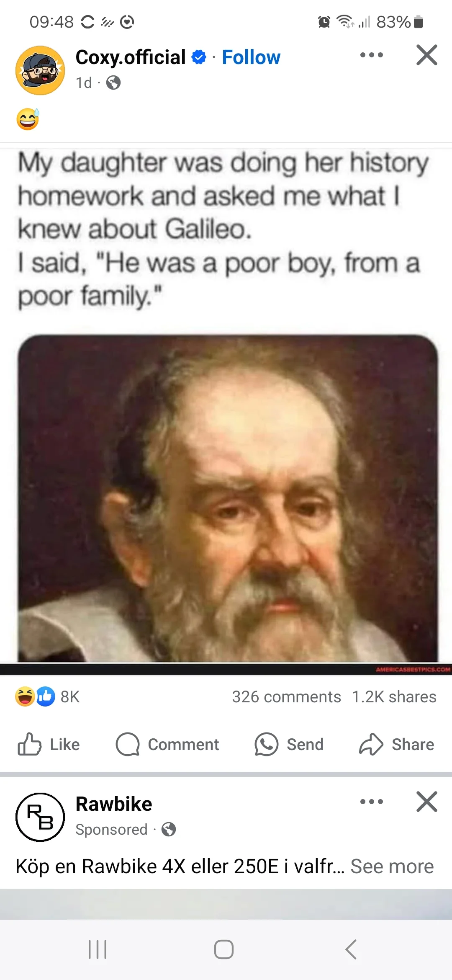Like the Galileo meme post
Viewport: 452px width, 980px height.
49,744
